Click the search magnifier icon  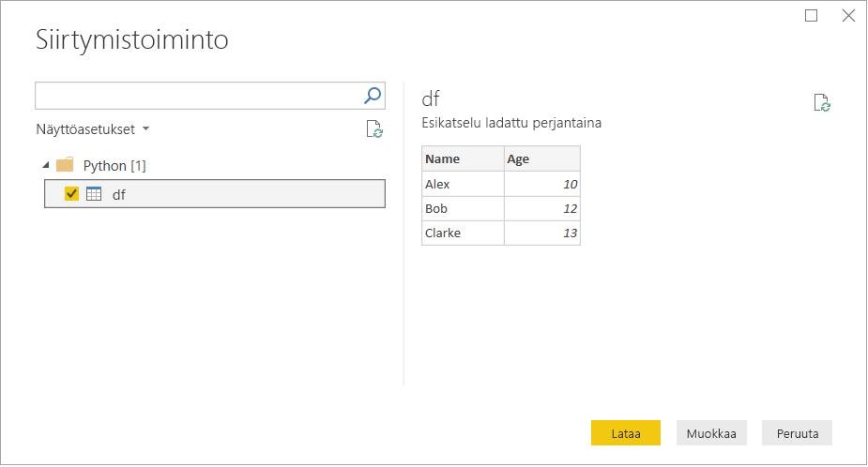[x=373, y=96]
